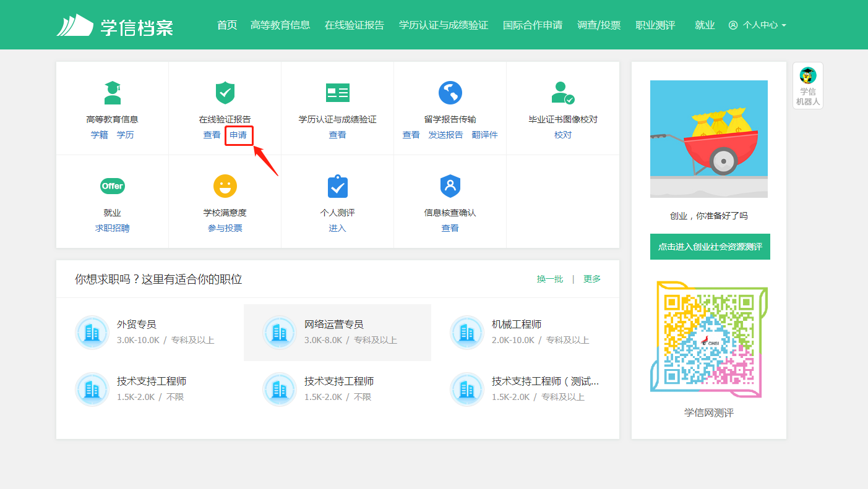The image size is (868, 489).
Task: Click the green shield icon above 在线验证报告
Action: [x=225, y=93]
